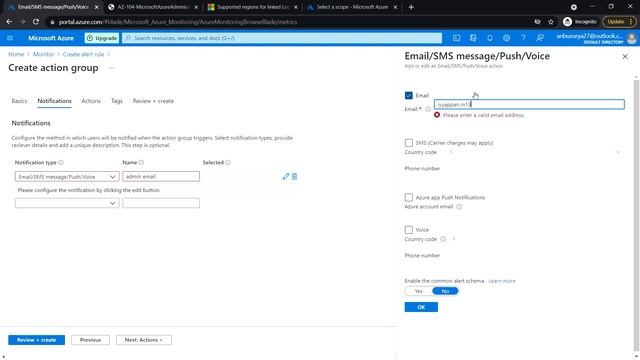
Task: Focus the Azure search resources box
Action: click(282, 38)
